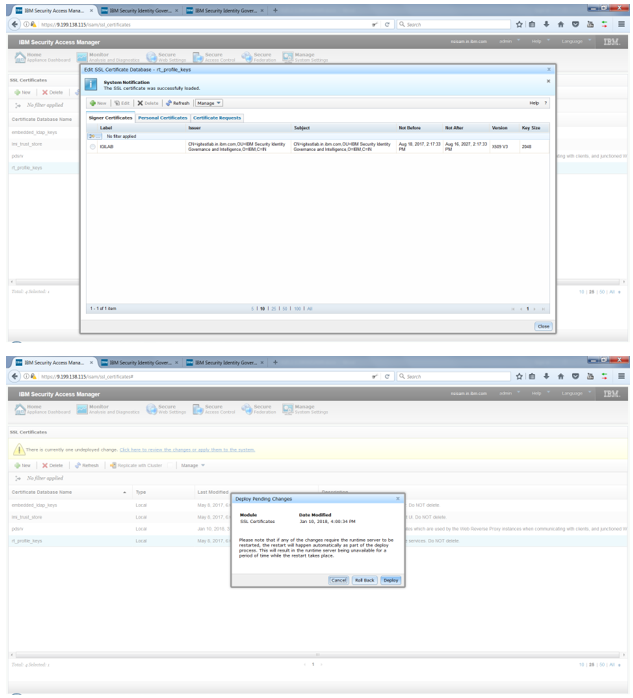Reload the page in the lower browser window
The height and width of the screenshot is (698, 633).
tap(387, 376)
